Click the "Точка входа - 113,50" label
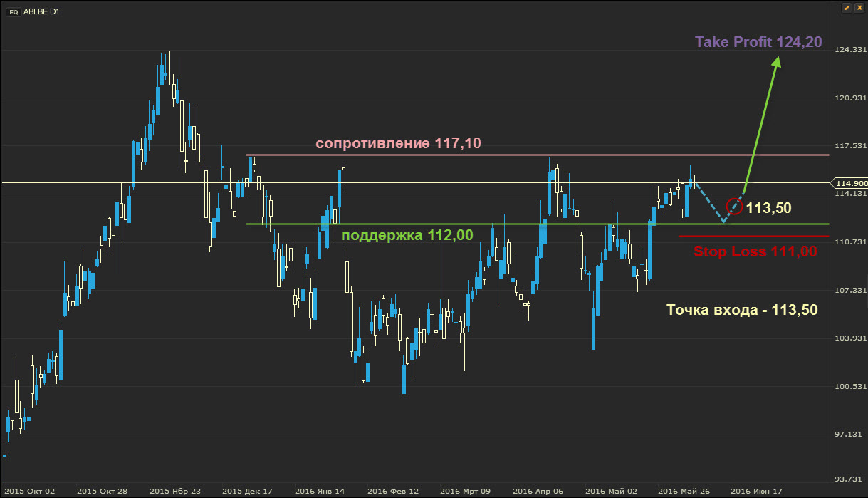The height and width of the screenshot is (498, 868). [741, 310]
